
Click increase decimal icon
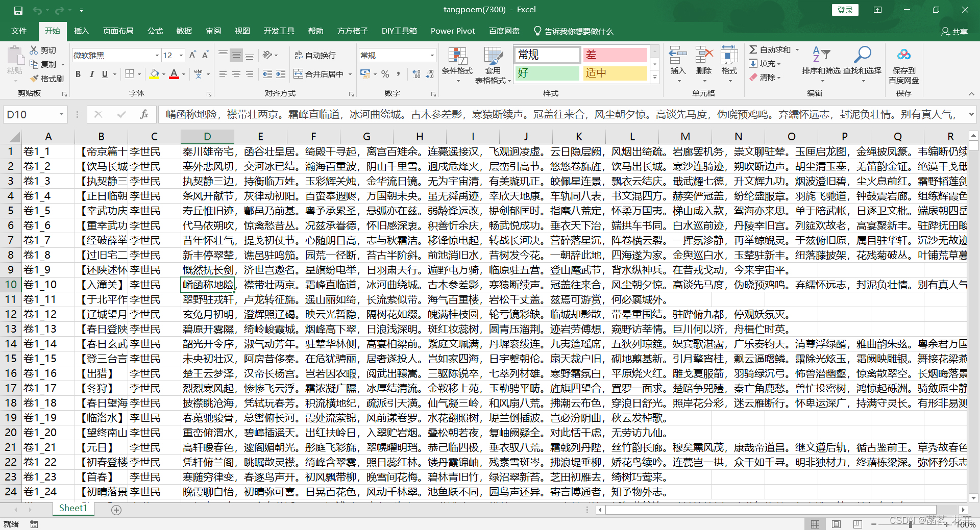pyautogui.click(x=416, y=74)
